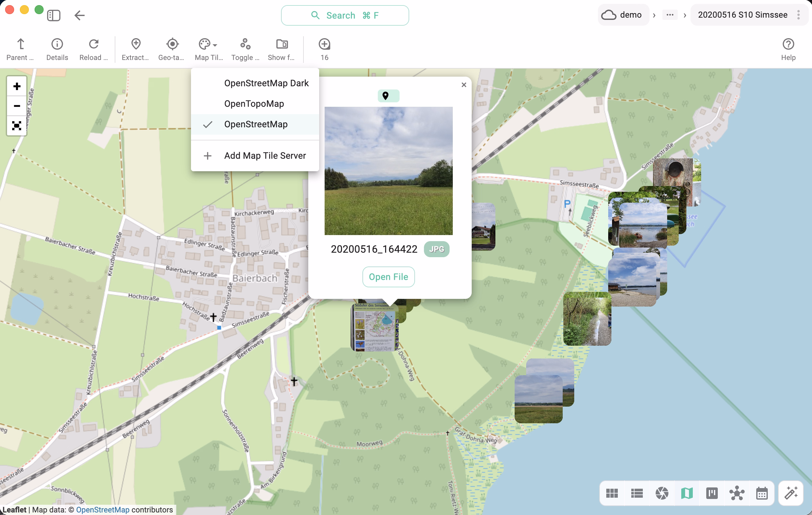Click the Reload toolbar icon
Viewport: 812px width, 515px height.
point(93,44)
